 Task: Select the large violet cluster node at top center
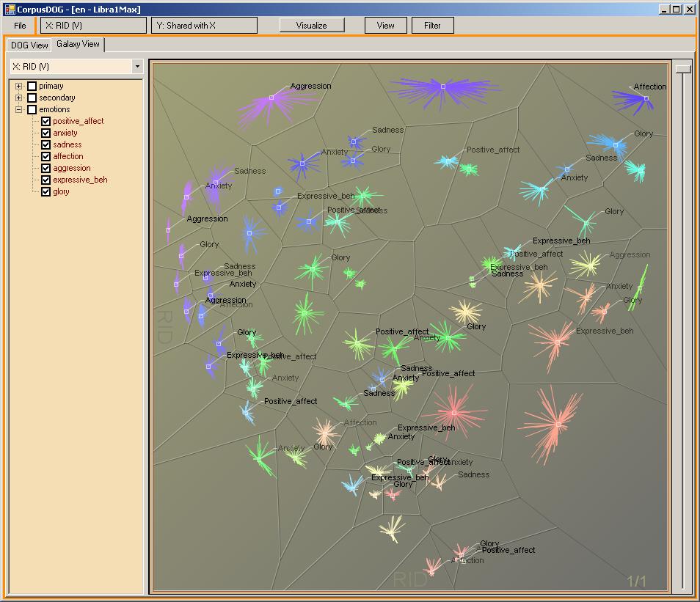442,87
